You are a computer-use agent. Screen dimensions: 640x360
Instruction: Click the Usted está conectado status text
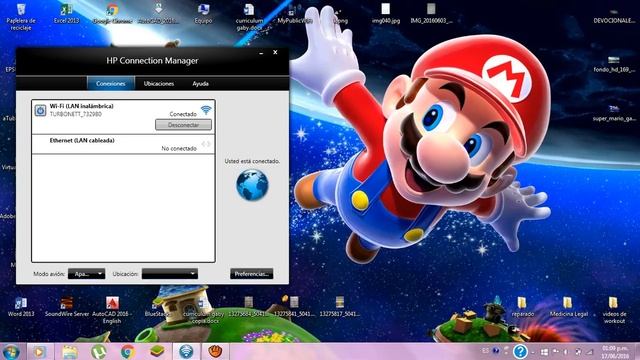[252, 161]
